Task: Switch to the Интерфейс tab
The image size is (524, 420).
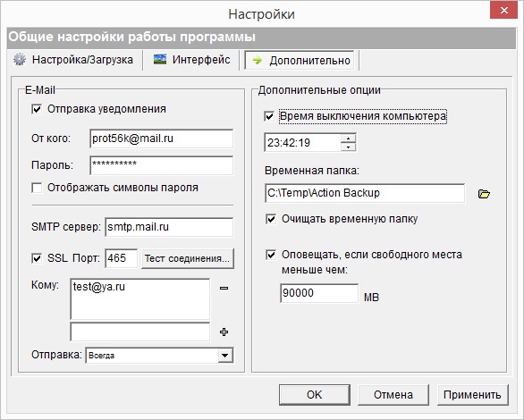Action: 192,60
